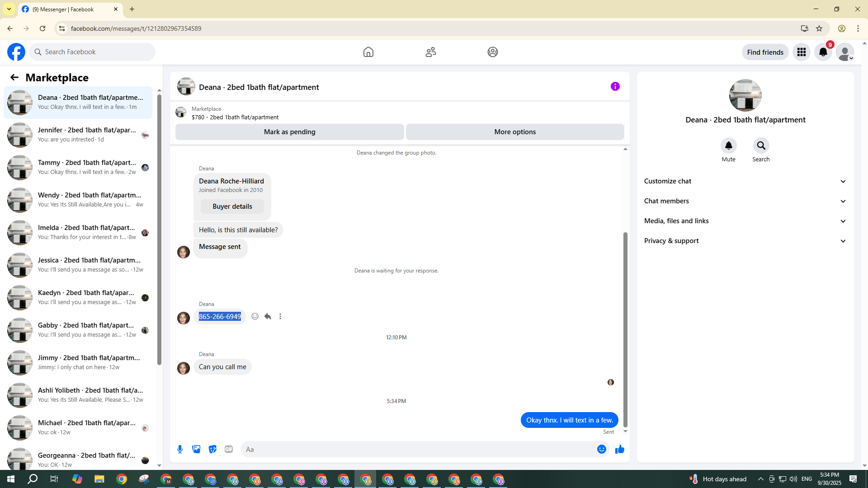Open Tammy's conversation
Screen dimensions: 868x488
78,168
